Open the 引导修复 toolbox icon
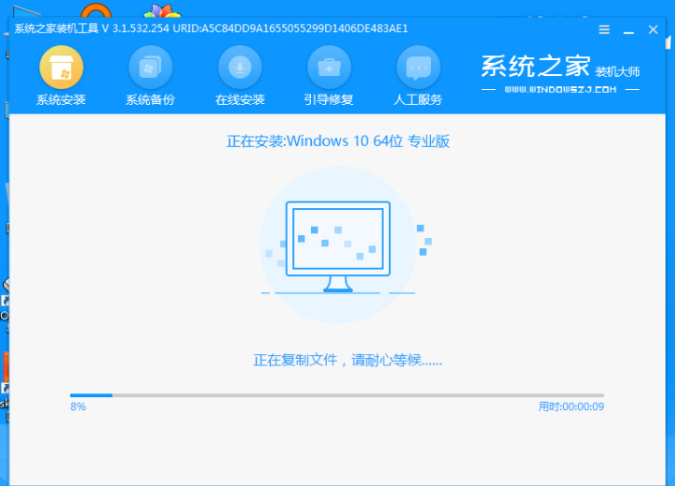675x486 pixels. (329, 67)
